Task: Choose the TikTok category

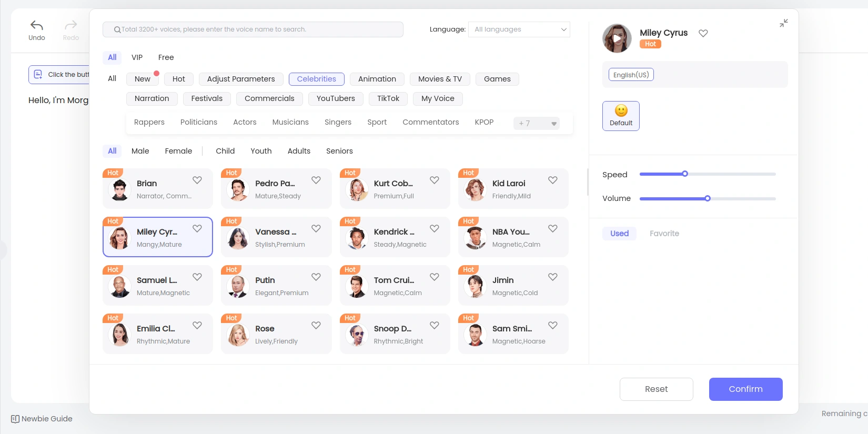Action: (388, 98)
